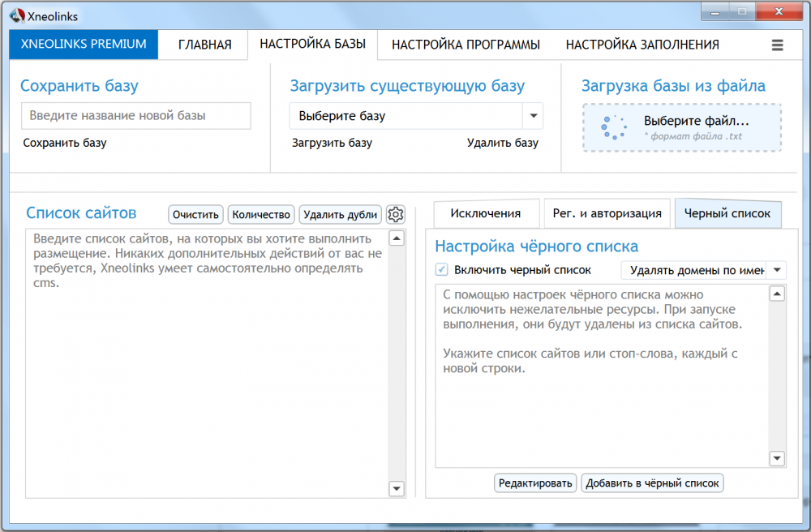Focus the 'Введите название новой базы' field
This screenshot has width=811, height=532.
(136, 116)
